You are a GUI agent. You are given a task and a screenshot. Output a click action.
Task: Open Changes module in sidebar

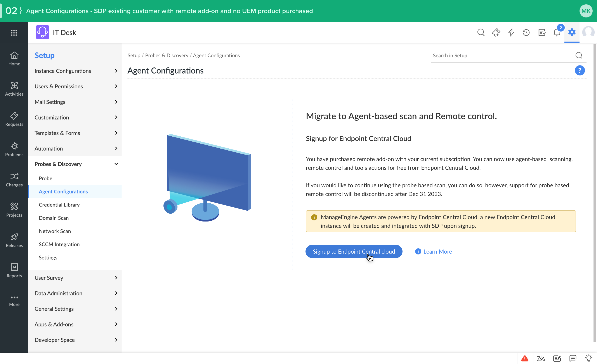click(x=14, y=180)
